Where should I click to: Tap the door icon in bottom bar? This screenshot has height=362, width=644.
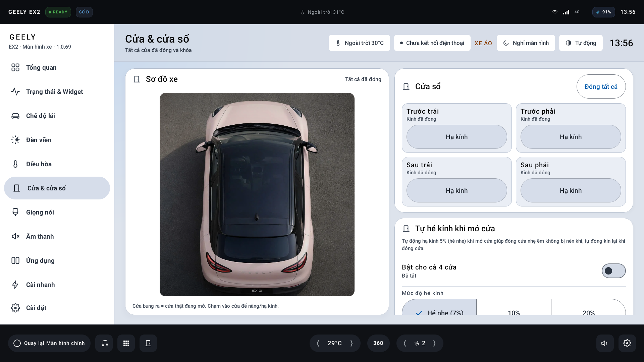point(148,343)
